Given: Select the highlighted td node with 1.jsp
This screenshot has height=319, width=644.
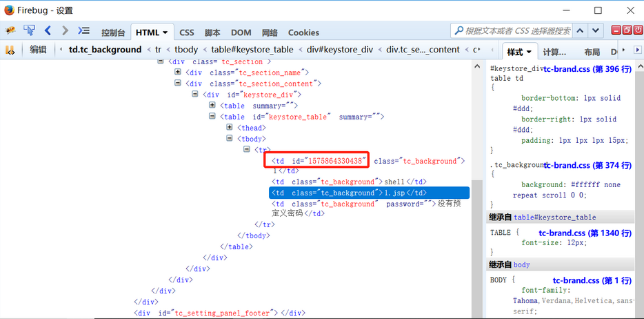Looking at the screenshot, I should pyautogui.click(x=370, y=193).
